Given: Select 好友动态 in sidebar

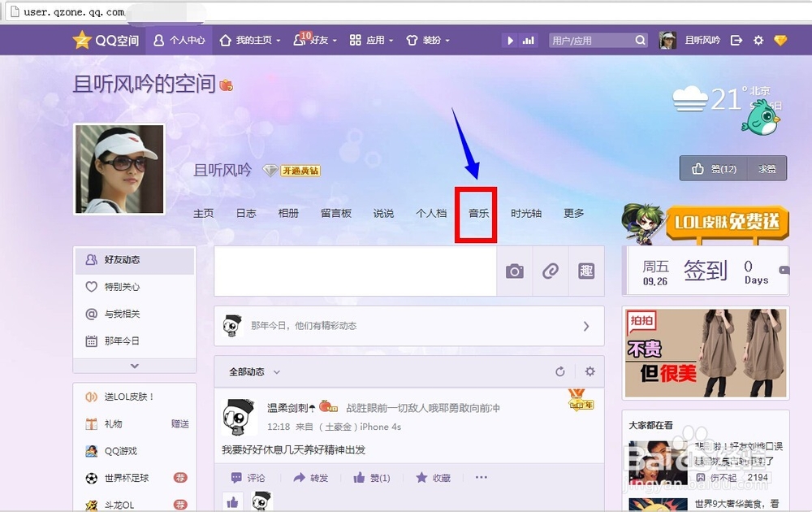Looking at the screenshot, I should click(135, 259).
